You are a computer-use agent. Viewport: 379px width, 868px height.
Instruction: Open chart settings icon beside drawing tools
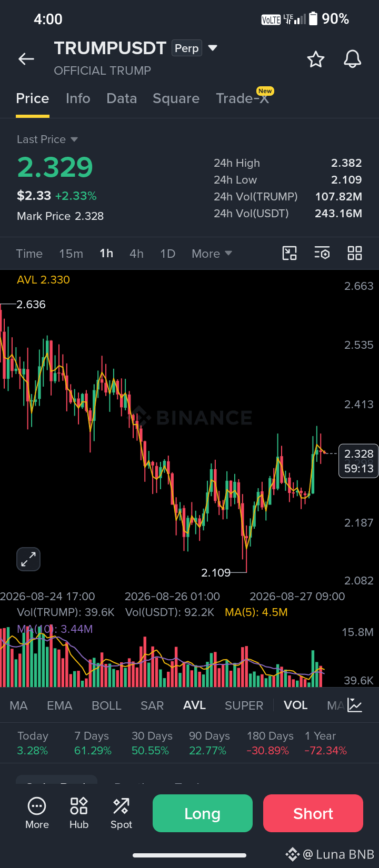pyautogui.click(x=322, y=253)
